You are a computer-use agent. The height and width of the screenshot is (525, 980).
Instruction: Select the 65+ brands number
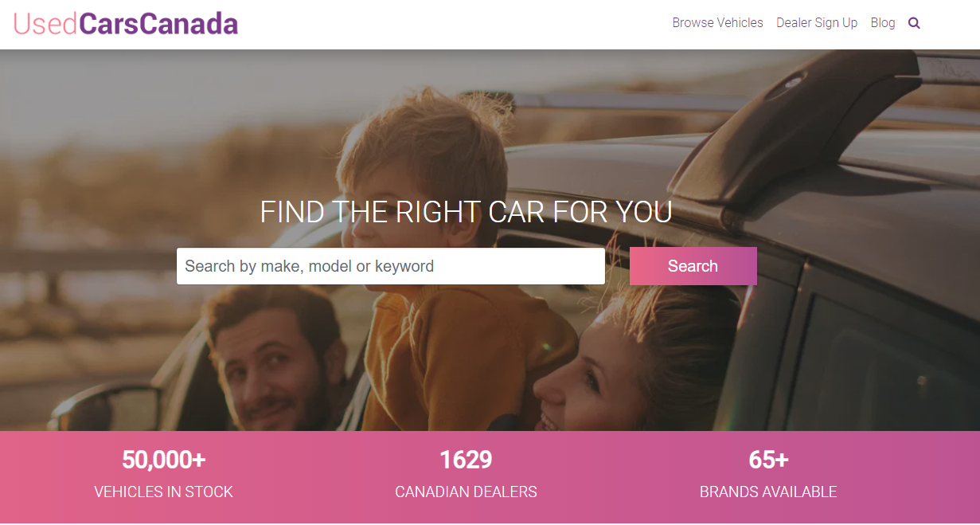(768, 460)
